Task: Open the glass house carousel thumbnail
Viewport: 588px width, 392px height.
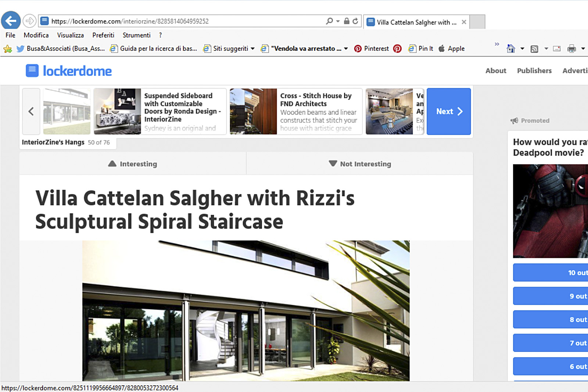Action: pyautogui.click(x=67, y=111)
